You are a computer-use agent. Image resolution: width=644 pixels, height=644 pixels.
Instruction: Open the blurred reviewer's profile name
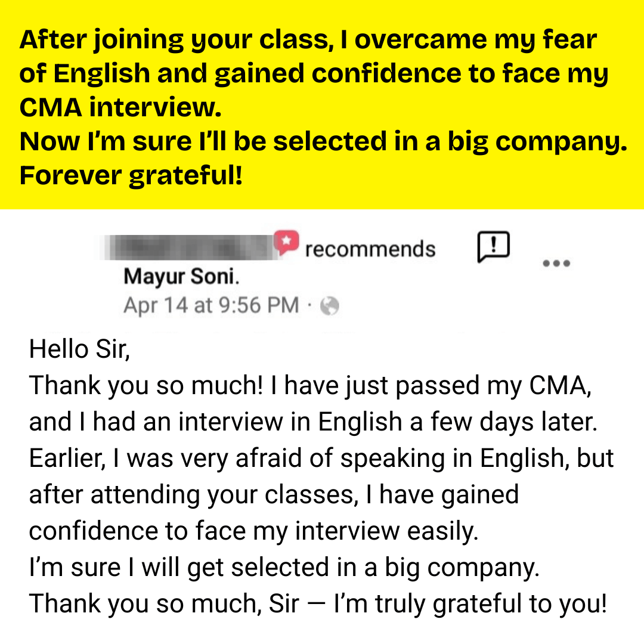tap(188, 247)
